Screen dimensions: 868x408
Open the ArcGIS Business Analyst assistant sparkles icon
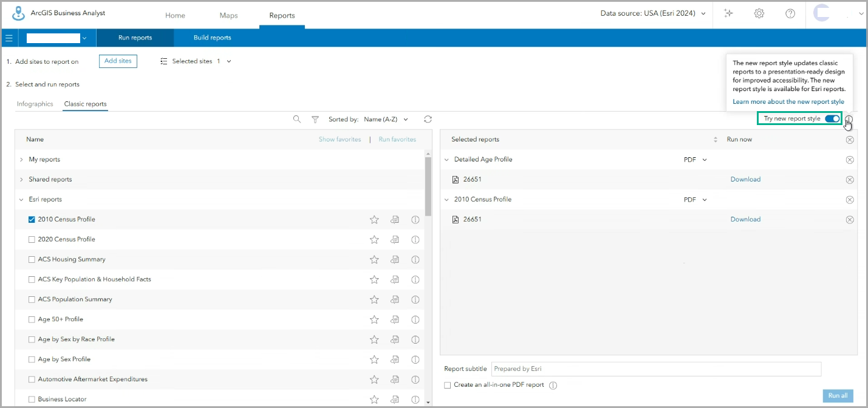pyautogui.click(x=728, y=13)
